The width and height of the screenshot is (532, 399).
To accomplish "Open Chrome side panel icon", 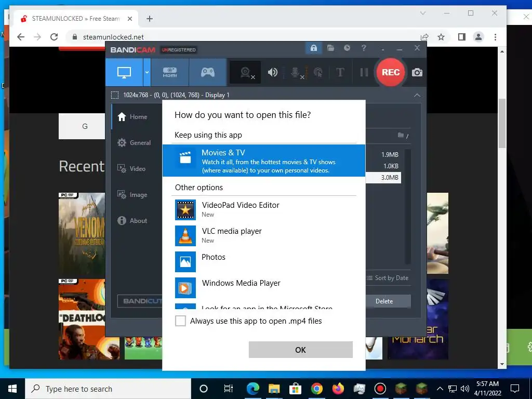I will click(x=461, y=37).
